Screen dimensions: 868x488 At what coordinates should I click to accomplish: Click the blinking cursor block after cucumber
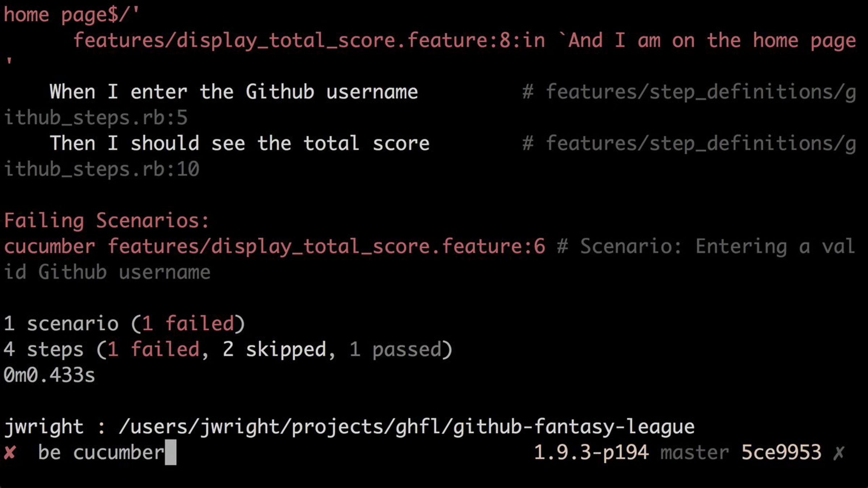point(171,452)
